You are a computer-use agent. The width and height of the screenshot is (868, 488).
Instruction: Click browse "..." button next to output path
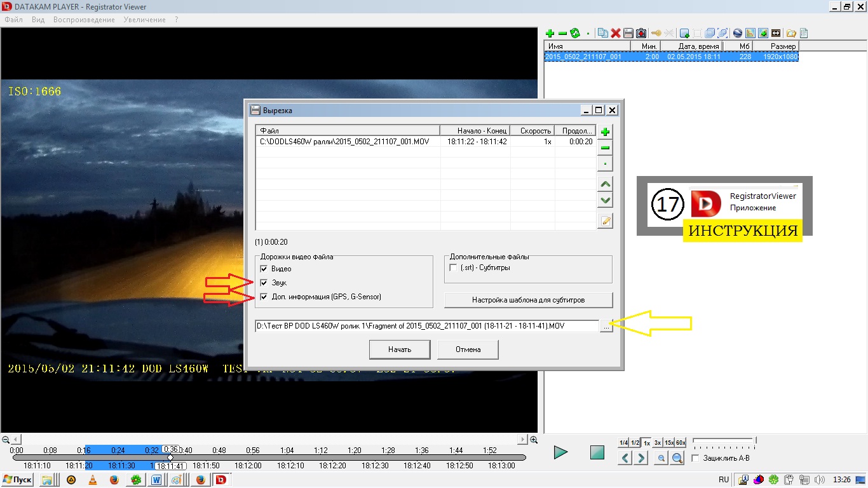(x=606, y=327)
